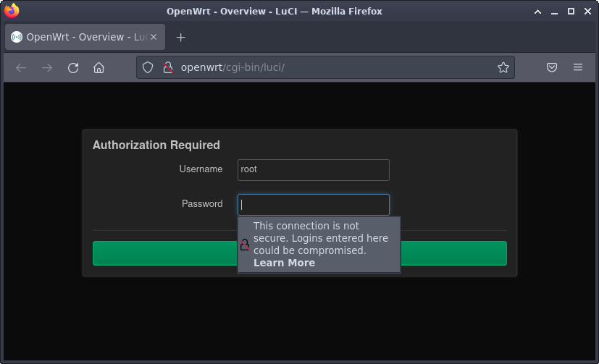Screen dimensions: 599x364
Task: Bookmark this page with the star icon
Action: [x=503, y=67]
